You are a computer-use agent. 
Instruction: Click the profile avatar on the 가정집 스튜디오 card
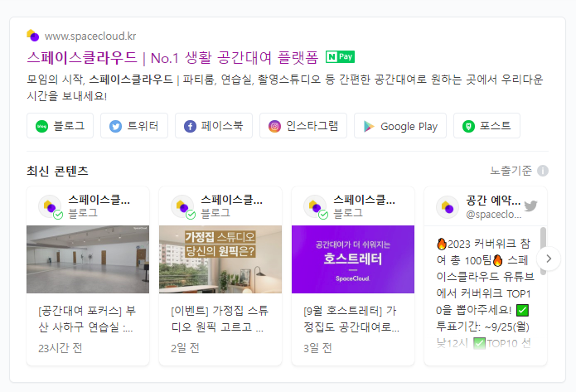click(x=182, y=206)
